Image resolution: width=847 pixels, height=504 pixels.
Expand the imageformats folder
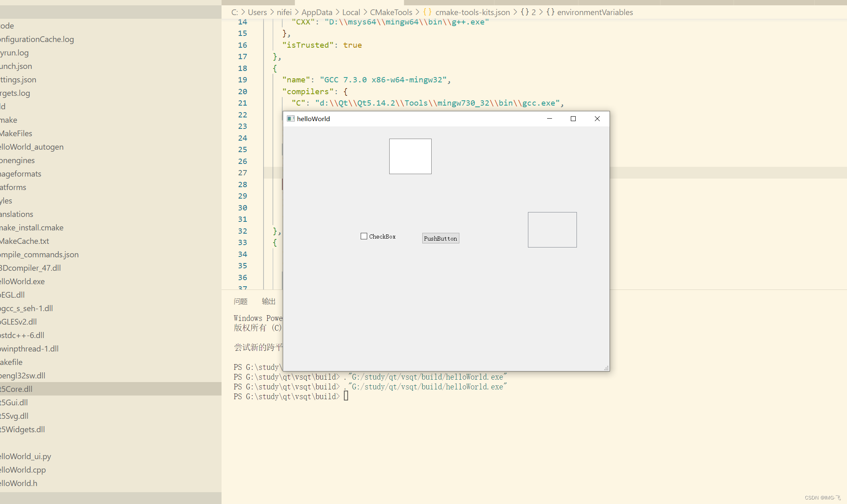click(111, 174)
